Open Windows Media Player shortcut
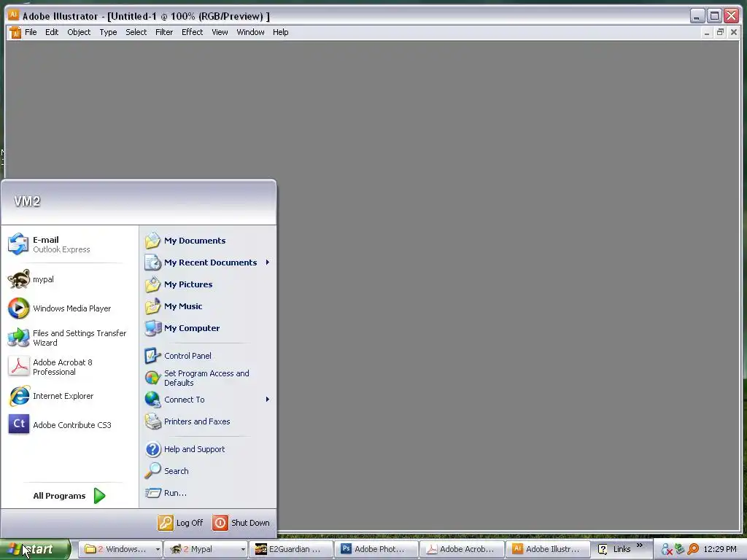Viewport: 747px width, 560px height. point(69,308)
